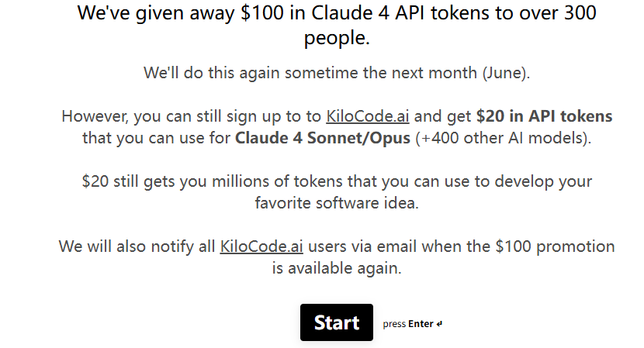Click the black Start button

[337, 322]
